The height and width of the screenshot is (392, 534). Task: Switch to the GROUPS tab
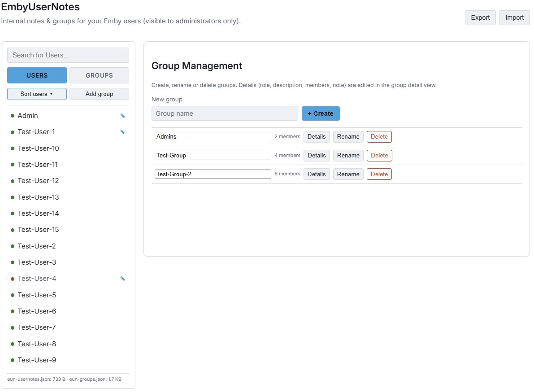(x=99, y=75)
